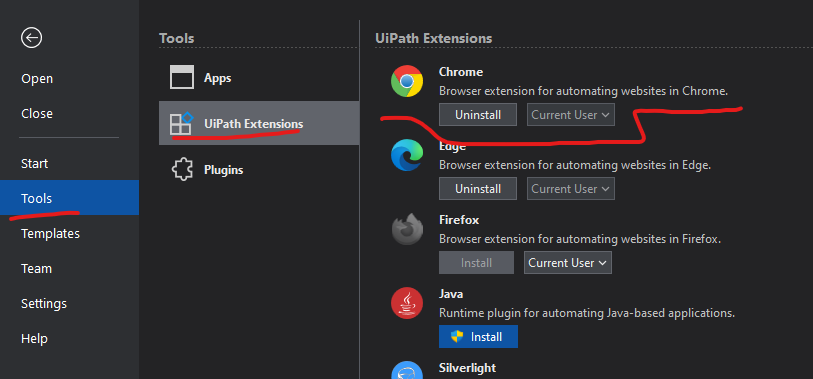Click the UiPath Extensions grid icon
The height and width of the screenshot is (379, 813).
click(181, 123)
